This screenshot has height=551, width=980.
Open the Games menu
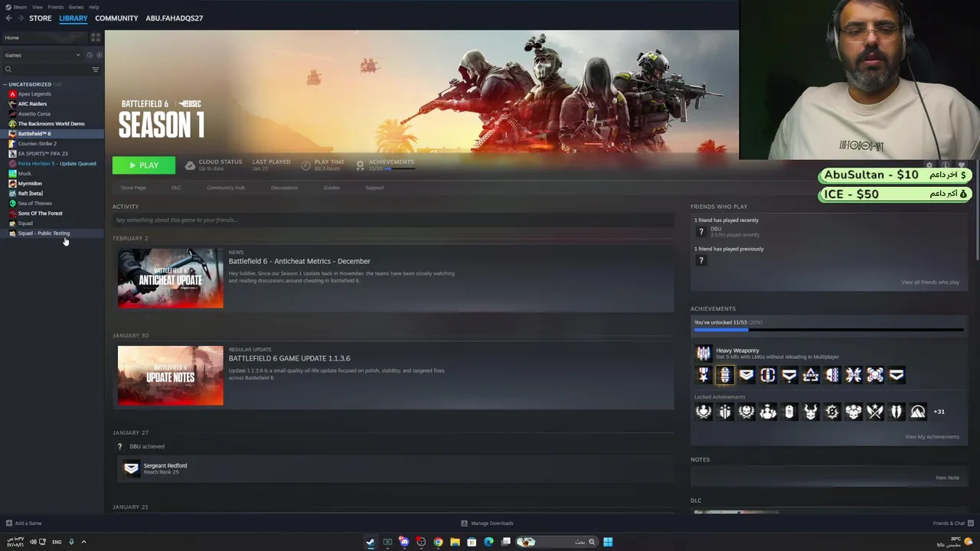[x=76, y=7]
